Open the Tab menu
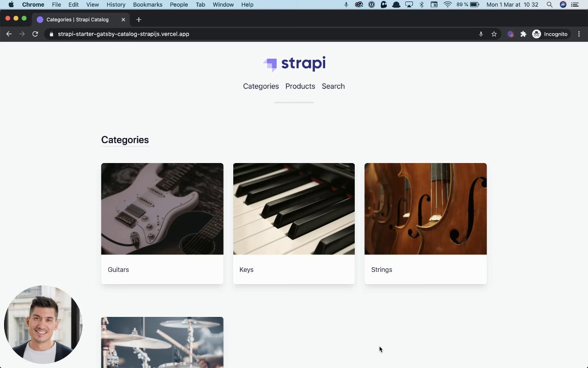 (x=200, y=5)
